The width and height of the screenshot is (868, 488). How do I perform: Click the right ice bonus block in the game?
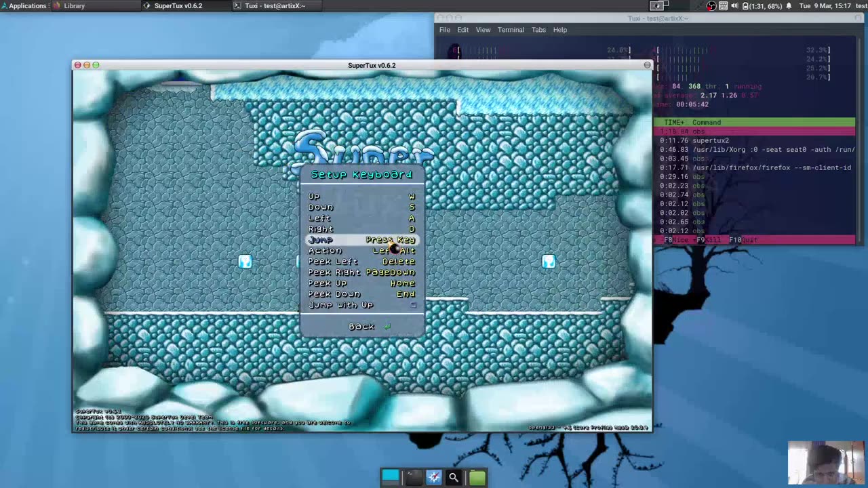(548, 261)
